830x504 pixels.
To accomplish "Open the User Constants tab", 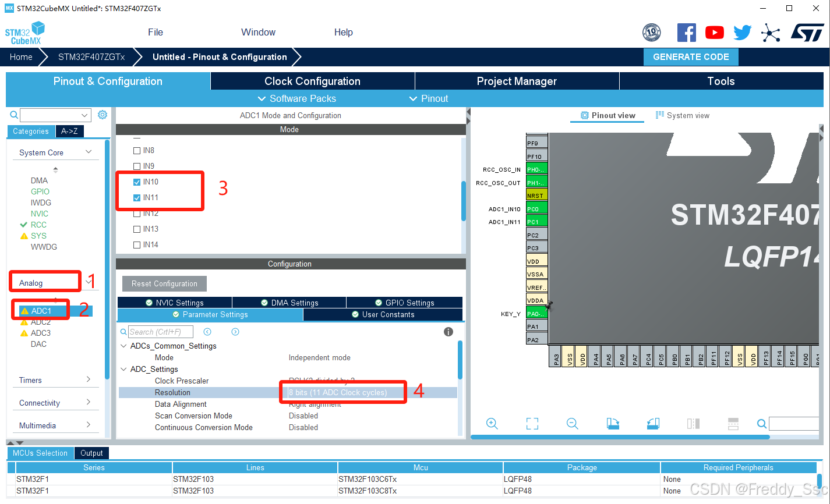I will (383, 314).
